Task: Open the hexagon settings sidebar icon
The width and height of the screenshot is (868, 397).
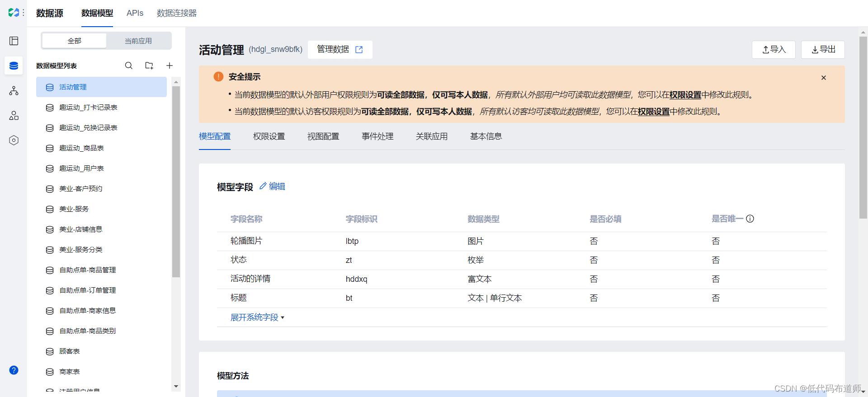Action: tap(14, 140)
